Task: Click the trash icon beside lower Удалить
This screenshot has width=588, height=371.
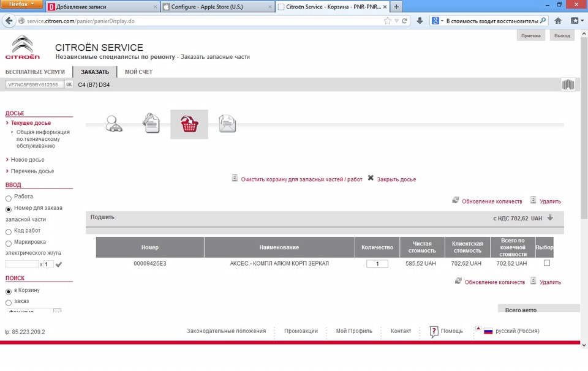Action: [533, 280]
